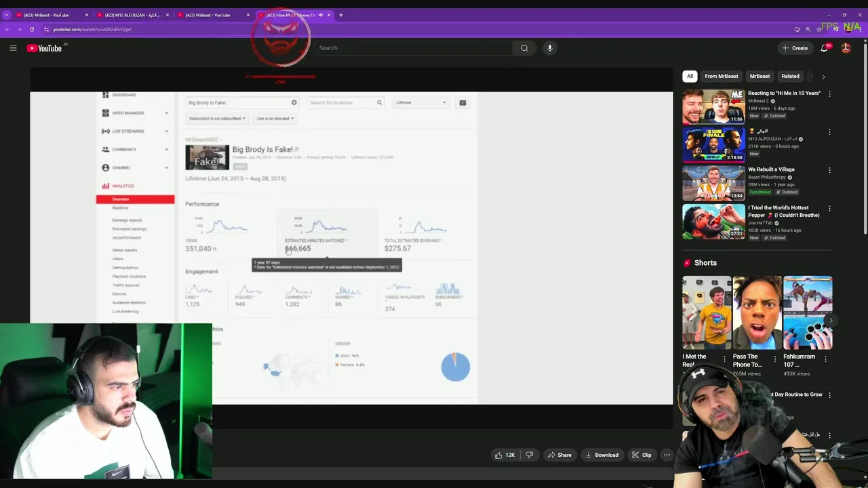
Task: Select the Related filter chip
Action: [x=790, y=76]
